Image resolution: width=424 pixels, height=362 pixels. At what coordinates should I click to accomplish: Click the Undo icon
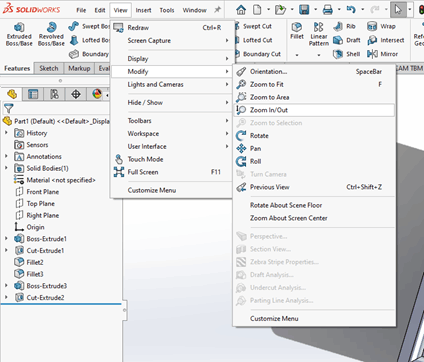point(351,10)
